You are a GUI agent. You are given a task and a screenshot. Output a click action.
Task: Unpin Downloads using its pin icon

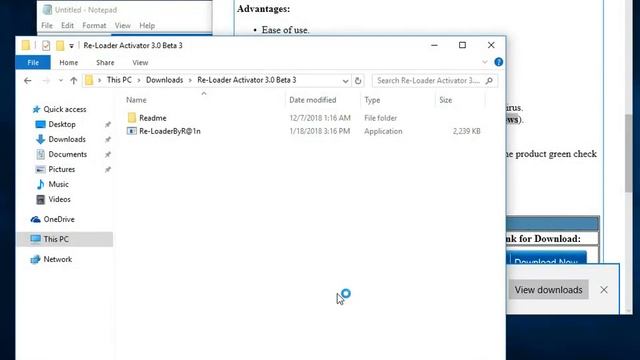(108, 139)
